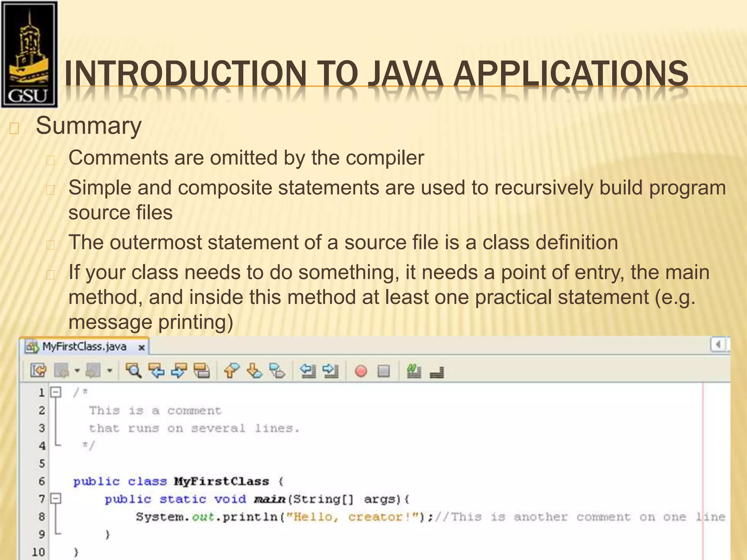Open the Back history dropdown arrow

(x=77, y=371)
